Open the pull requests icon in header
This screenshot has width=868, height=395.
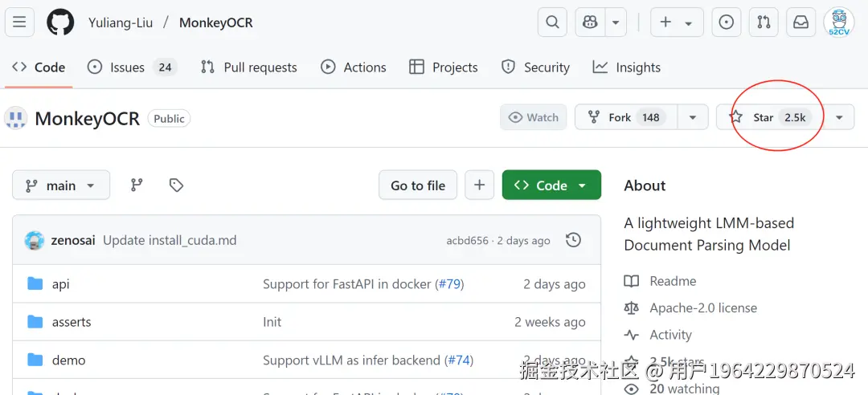764,22
